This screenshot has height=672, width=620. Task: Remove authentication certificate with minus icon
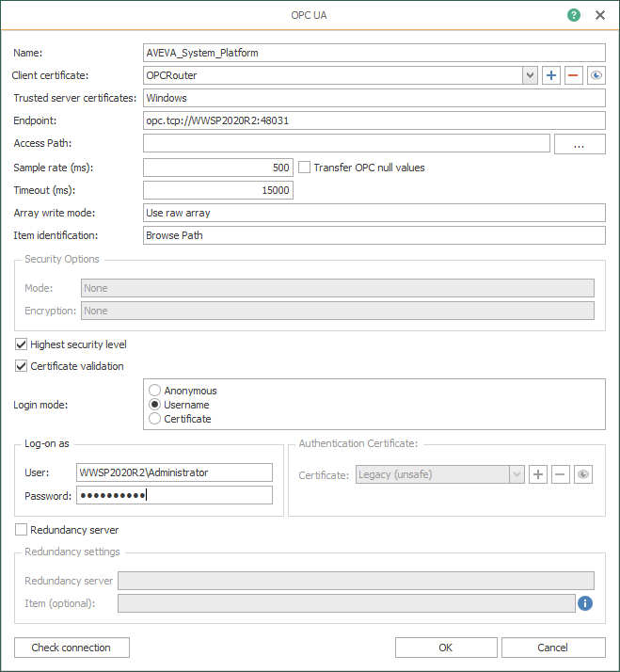pos(561,474)
